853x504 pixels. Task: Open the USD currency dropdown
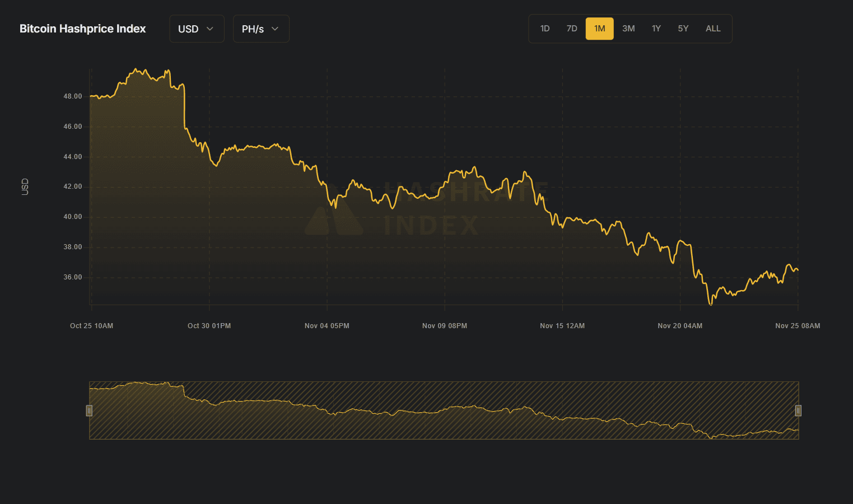point(196,29)
